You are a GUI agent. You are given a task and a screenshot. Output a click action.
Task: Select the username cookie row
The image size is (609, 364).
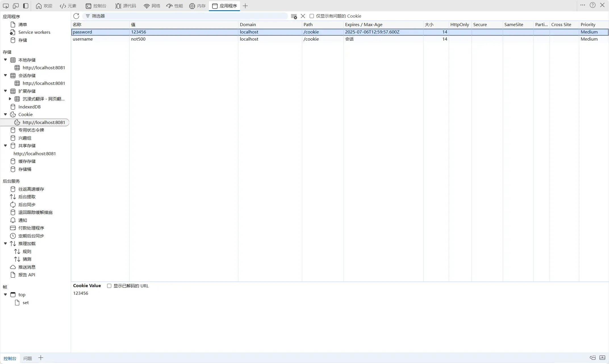[x=340, y=39]
